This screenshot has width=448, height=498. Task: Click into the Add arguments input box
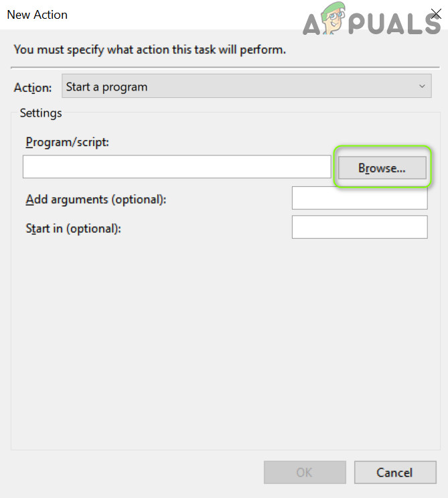pos(360,198)
